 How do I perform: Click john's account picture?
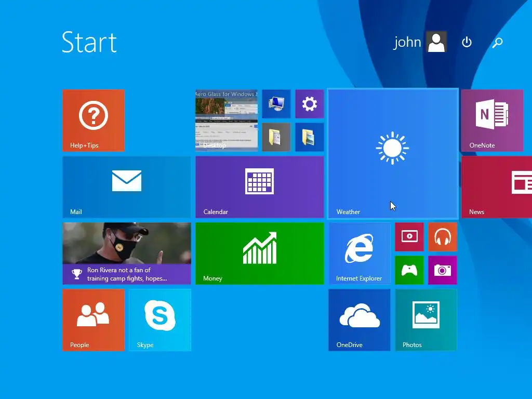(436, 42)
